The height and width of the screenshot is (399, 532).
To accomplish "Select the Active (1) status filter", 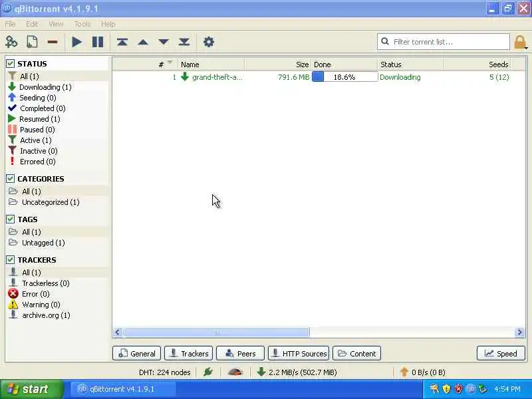I will point(36,140).
